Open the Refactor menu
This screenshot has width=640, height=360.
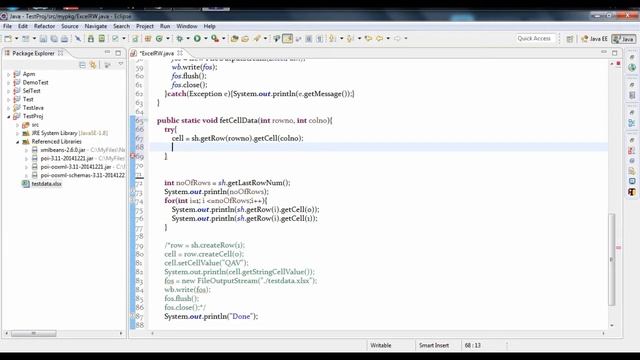click(x=44, y=26)
